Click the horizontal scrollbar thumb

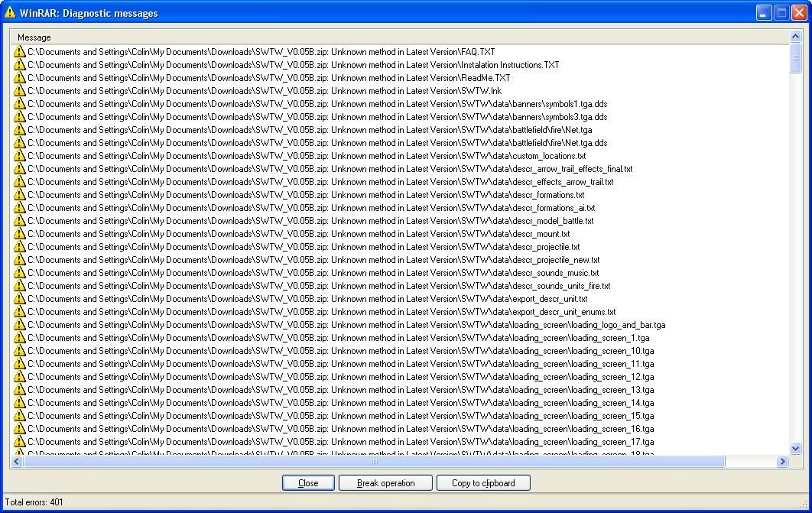coord(374,461)
